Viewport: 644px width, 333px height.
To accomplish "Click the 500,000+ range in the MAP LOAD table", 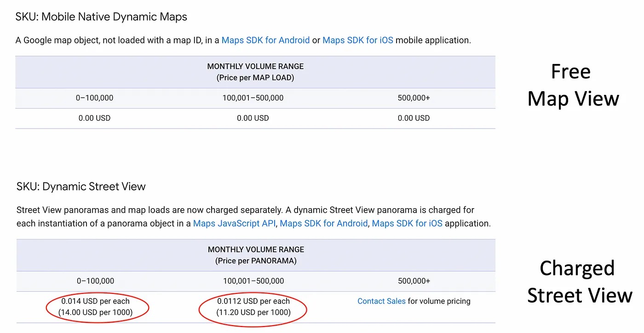I will point(414,98).
